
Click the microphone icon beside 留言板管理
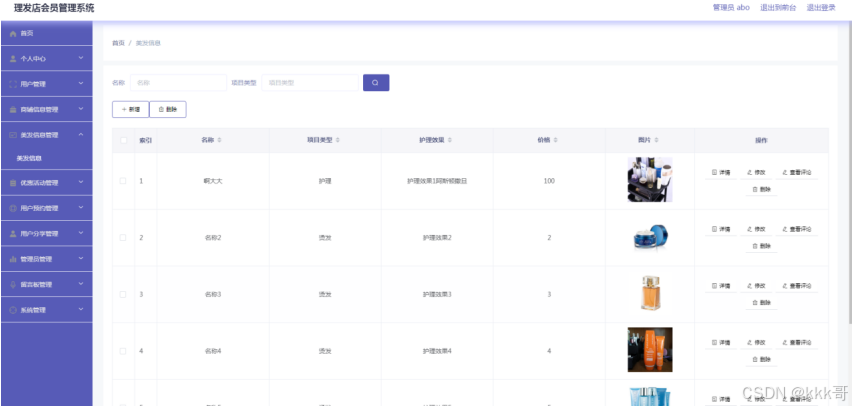14,285
